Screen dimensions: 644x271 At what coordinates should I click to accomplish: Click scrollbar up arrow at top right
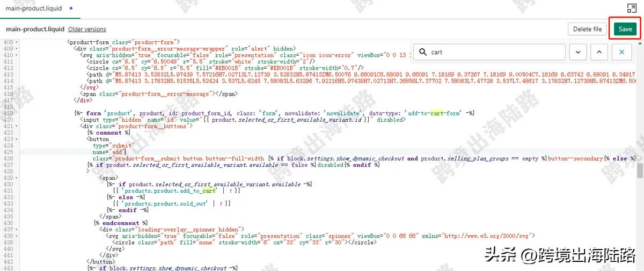point(640,42)
